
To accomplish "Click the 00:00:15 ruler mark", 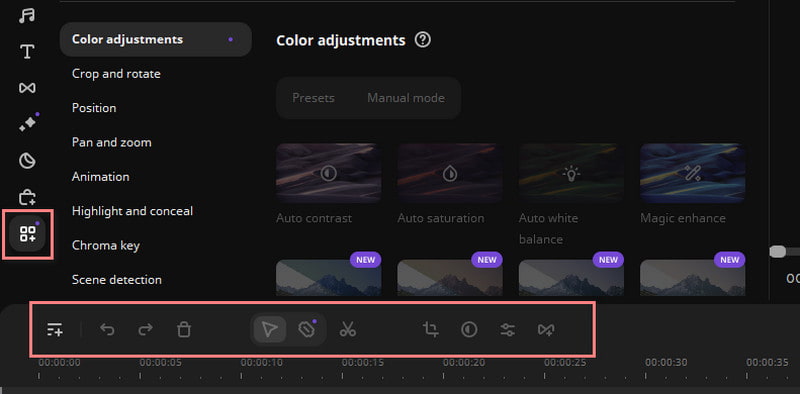I will coord(363,362).
